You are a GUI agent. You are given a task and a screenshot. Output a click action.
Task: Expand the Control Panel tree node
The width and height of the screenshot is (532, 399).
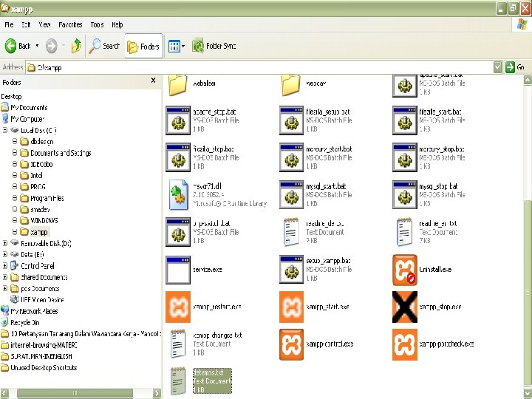pos(5,266)
